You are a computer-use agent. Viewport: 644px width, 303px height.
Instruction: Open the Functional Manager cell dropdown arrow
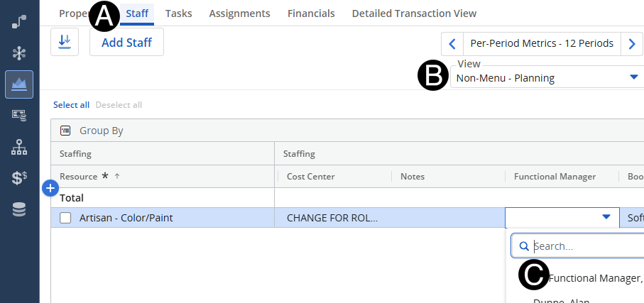[x=606, y=217]
